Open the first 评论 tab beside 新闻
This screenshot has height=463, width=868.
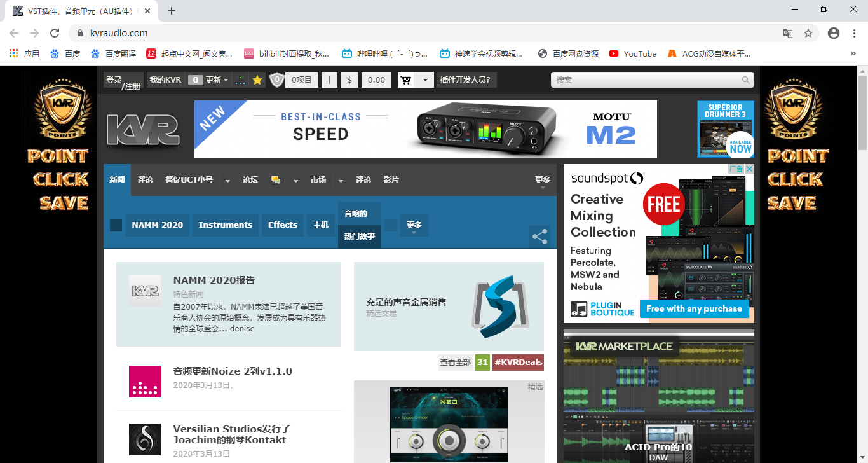pos(146,180)
